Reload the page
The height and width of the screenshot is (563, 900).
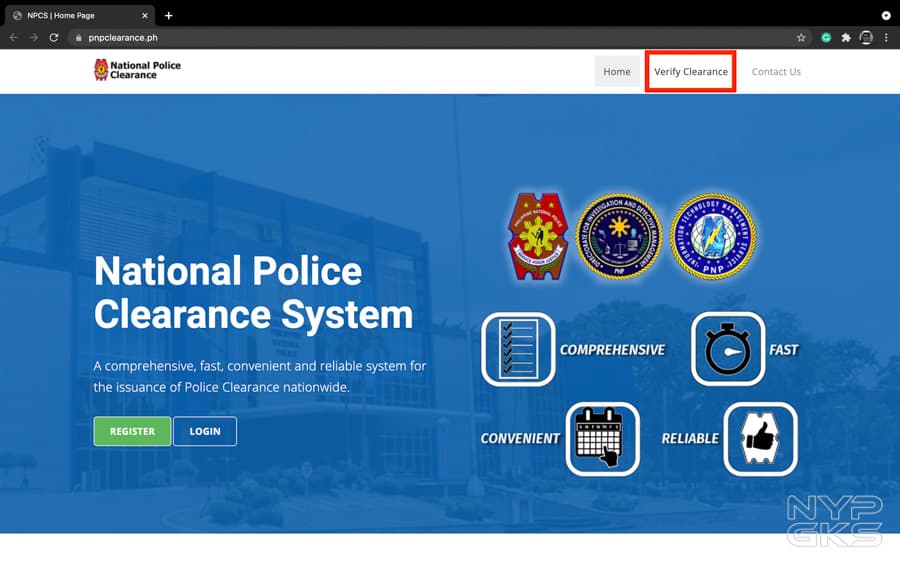point(54,38)
